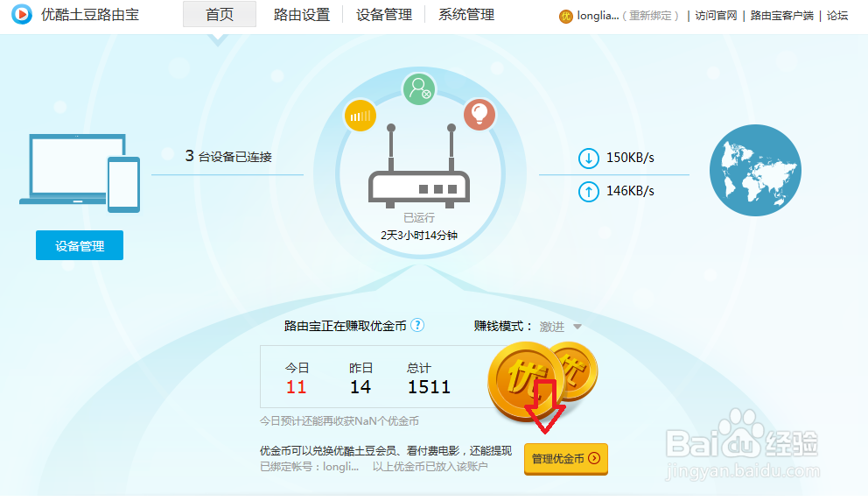Expand the 赚钱模式 激进 dropdown

(560, 327)
